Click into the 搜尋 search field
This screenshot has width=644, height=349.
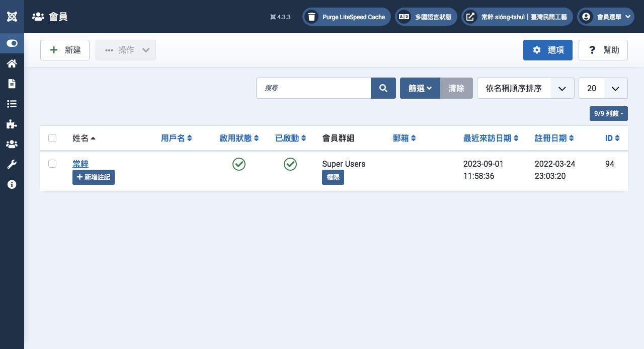click(313, 88)
